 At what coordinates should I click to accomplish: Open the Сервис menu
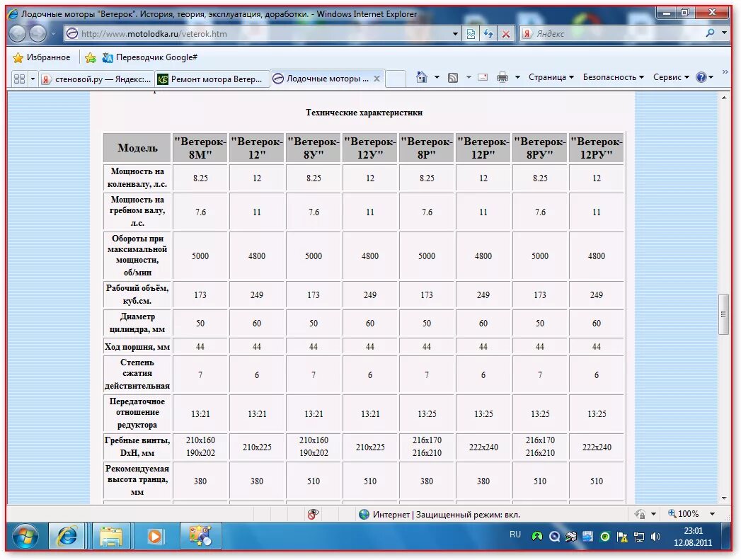coord(671,77)
